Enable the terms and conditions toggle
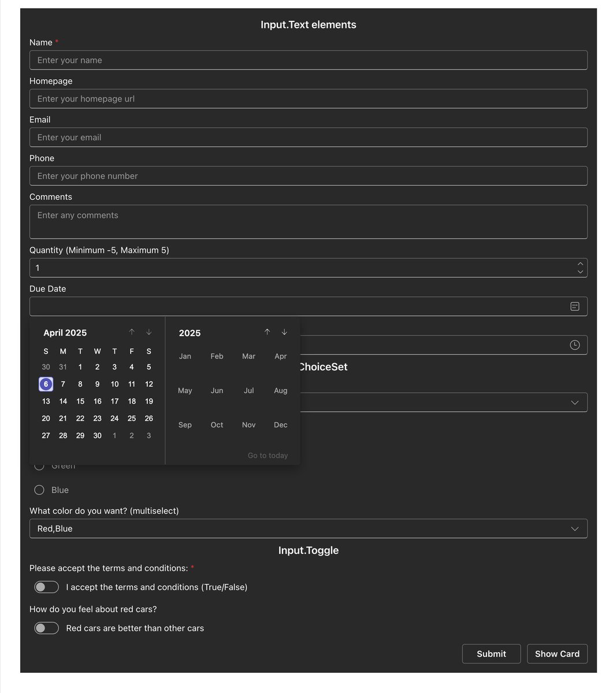 tap(46, 587)
